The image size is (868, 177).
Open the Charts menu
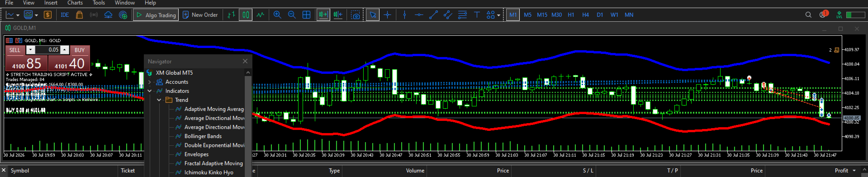click(x=75, y=3)
